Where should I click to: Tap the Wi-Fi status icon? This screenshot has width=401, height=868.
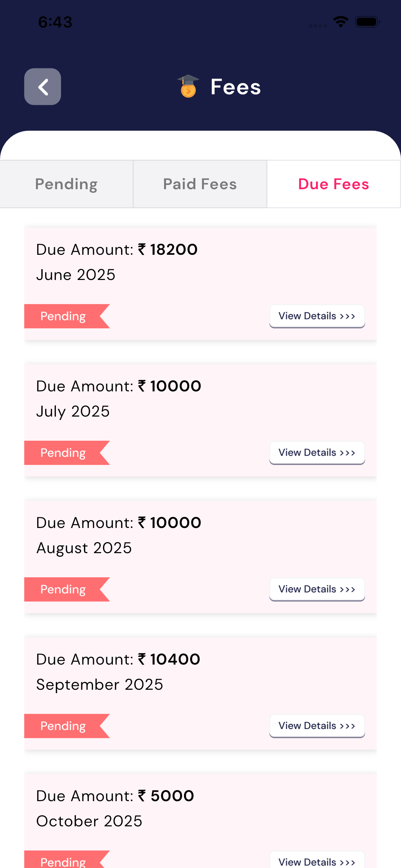coord(340,22)
